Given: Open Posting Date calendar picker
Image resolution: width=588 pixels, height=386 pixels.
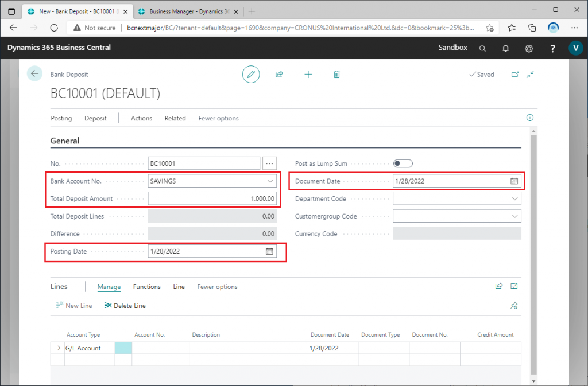Looking at the screenshot, I should [269, 251].
